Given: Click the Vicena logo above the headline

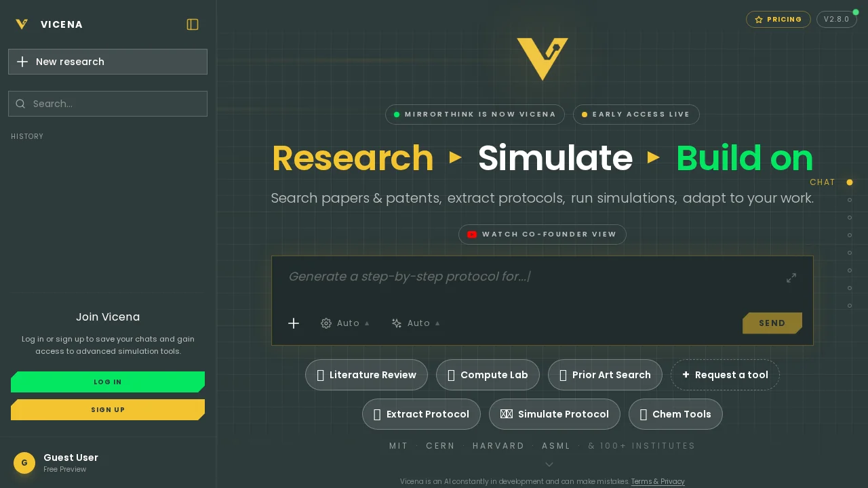Looking at the screenshot, I should (x=542, y=60).
